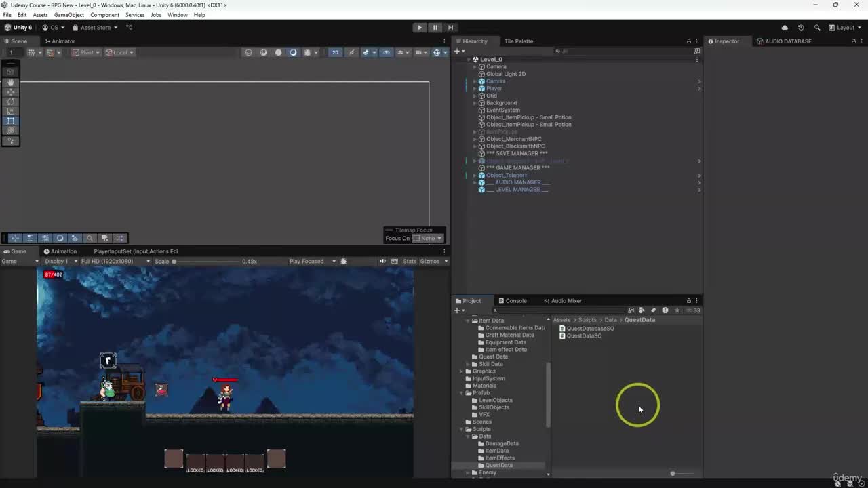Open the Local handle rotation dropdown
The width and height of the screenshot is (868, 488).
point(119,52)
